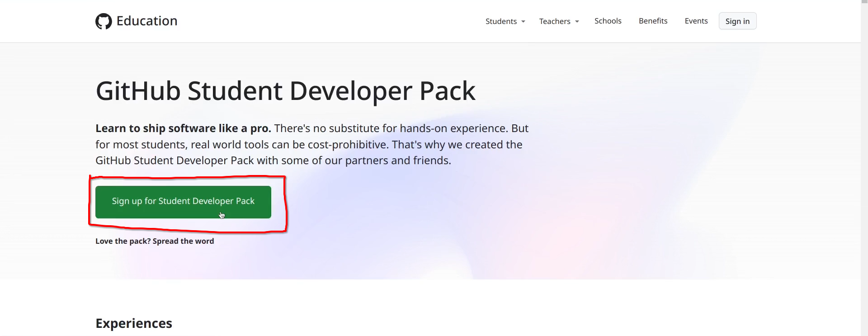Image resolution: width=868 pixels, height=336 pixels.
Task: Sign up for Student Developer Pack
Action: pyautogui.click(x=183, y=202)
